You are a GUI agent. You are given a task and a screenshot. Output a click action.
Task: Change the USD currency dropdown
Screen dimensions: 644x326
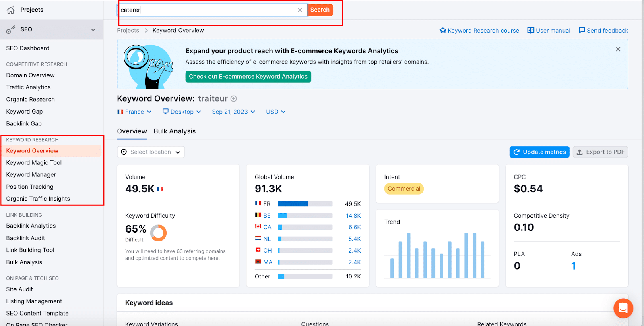tap(276, 112)
